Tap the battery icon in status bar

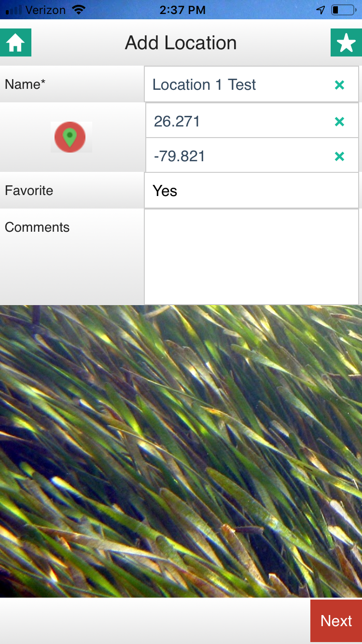[342, 10]
